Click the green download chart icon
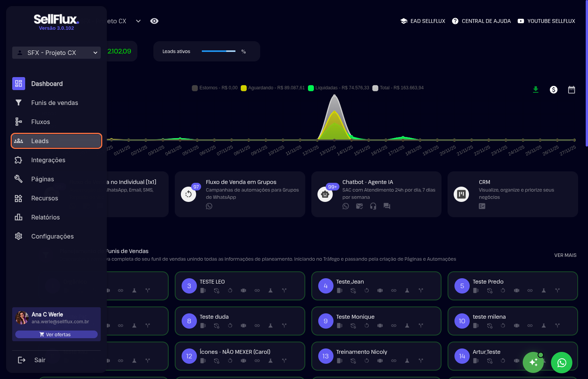The height and width of the screenshot is (379, 588). tap(536, 90)
